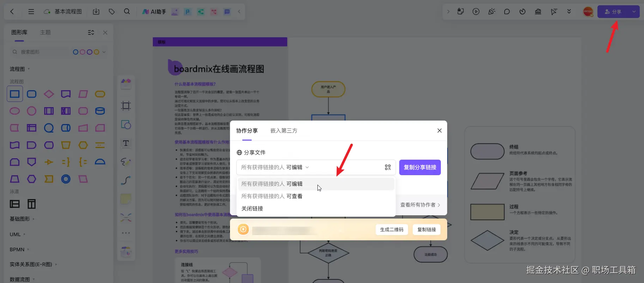
Task: Choose 所有获得链接的人 可查看 option
Action: click(x=316, y=196)
